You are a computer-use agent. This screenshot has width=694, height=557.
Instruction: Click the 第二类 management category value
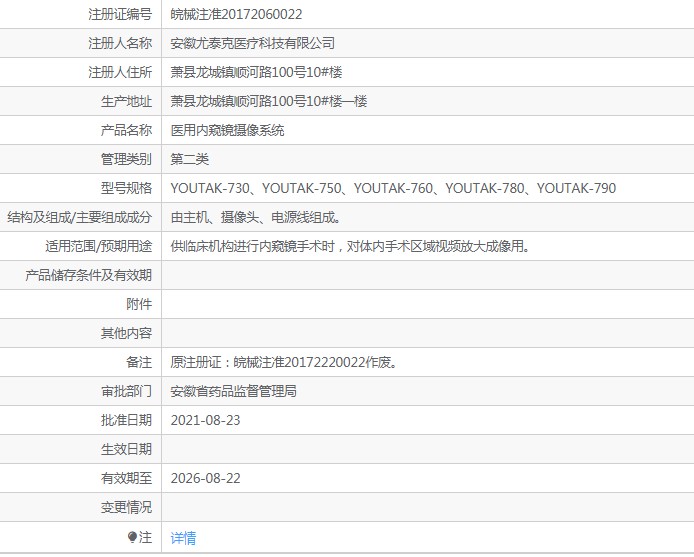(x=189, y=159)
